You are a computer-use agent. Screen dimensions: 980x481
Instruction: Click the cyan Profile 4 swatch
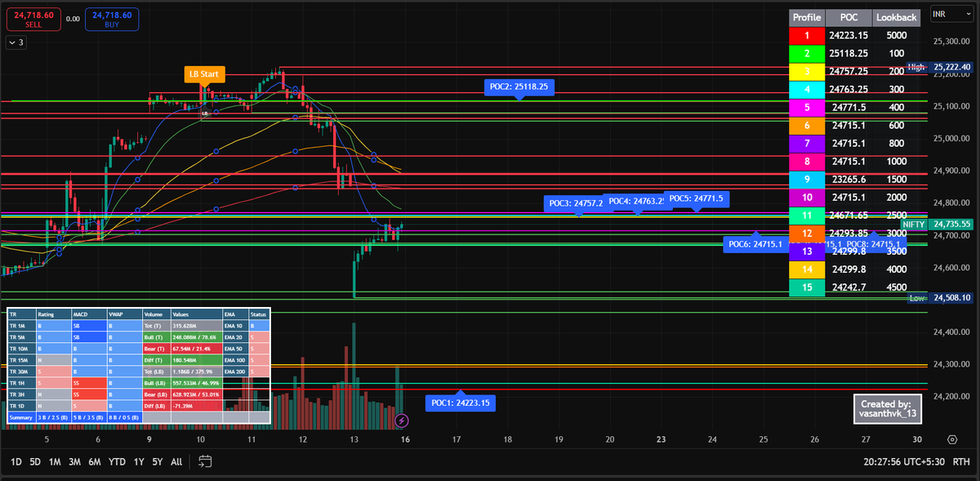coord(807,90)
